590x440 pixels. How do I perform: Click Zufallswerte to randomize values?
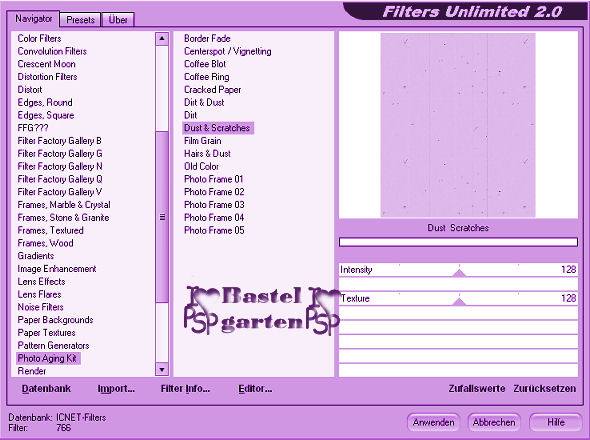(x=476, y=389)
